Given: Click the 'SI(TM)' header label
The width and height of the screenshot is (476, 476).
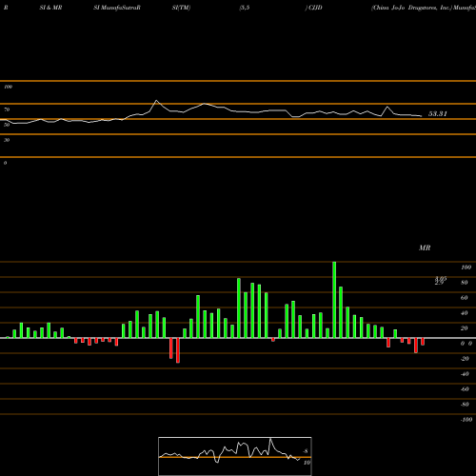Looking at the screenshot, I should pos(181,8).
